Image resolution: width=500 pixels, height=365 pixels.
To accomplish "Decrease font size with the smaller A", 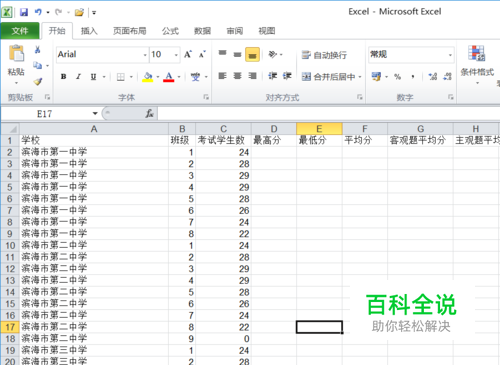I will (202, 54).
